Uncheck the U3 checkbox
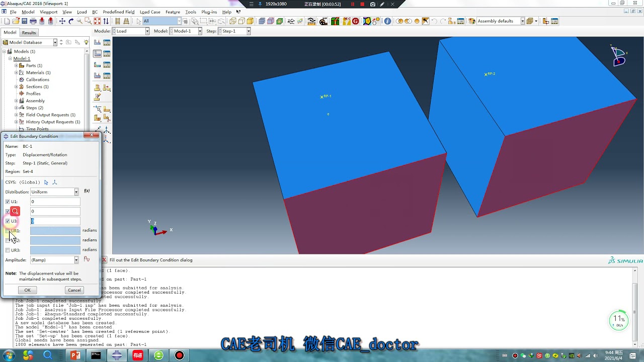Viewport: 644px width, 362px height. tap(8, 221)
